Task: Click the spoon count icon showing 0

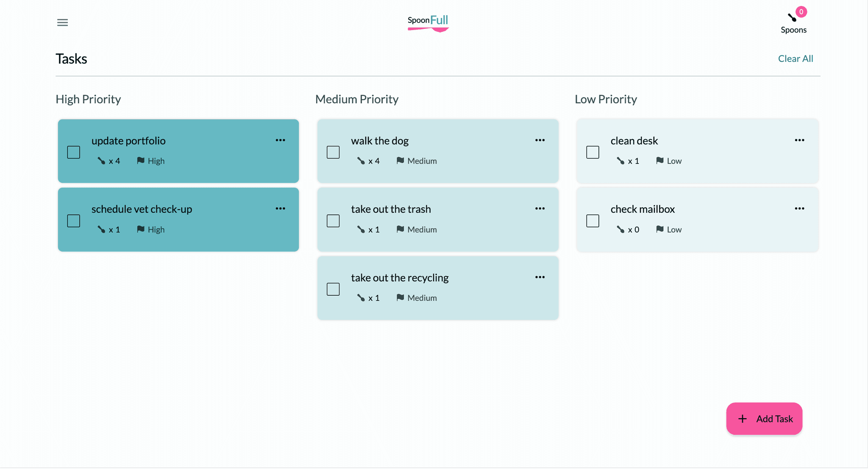Action: tap(800, 11)
